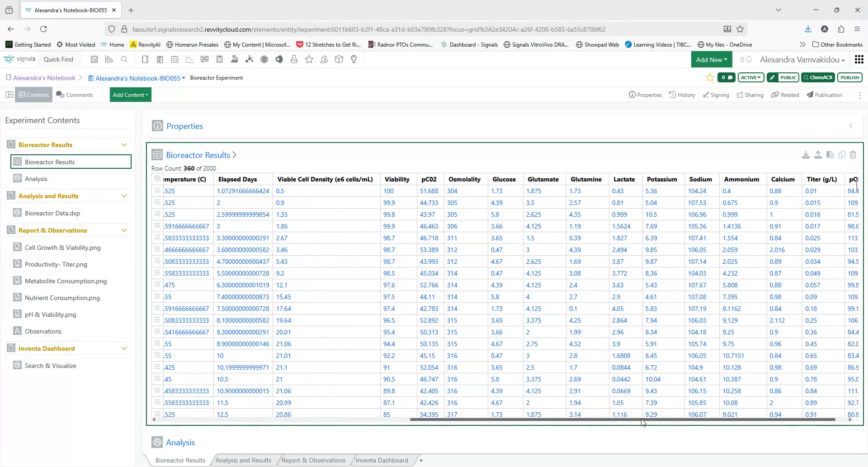Open the notebook icon in the toolbar
Image resolution: width=868 pixels, height=467 pixels.
[145, 59]
